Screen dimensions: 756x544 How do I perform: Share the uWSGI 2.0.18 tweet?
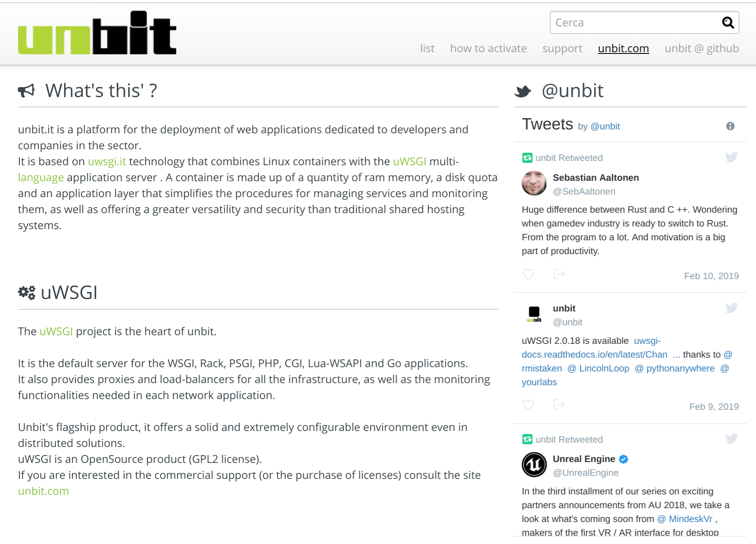click(559, 405)
